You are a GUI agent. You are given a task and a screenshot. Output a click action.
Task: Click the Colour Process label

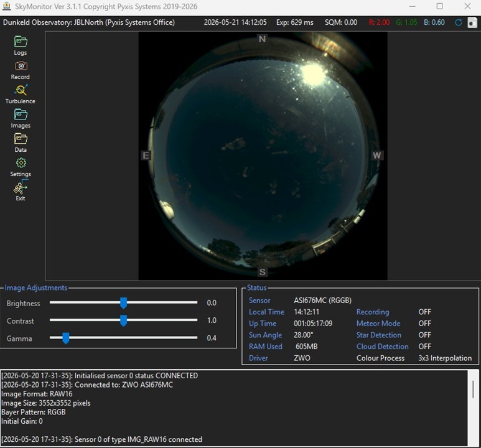(x=380, y=358)
